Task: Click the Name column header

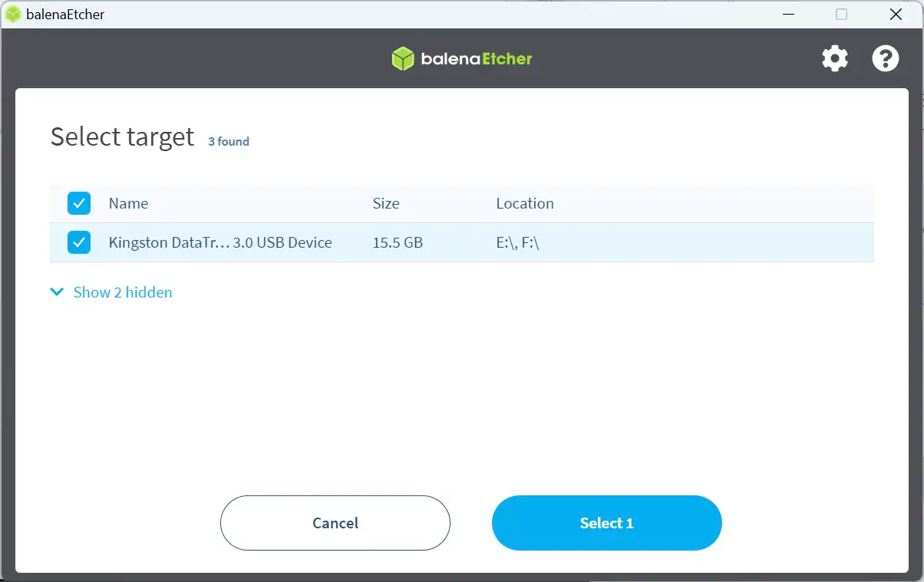Action: [x=127, y=203]
